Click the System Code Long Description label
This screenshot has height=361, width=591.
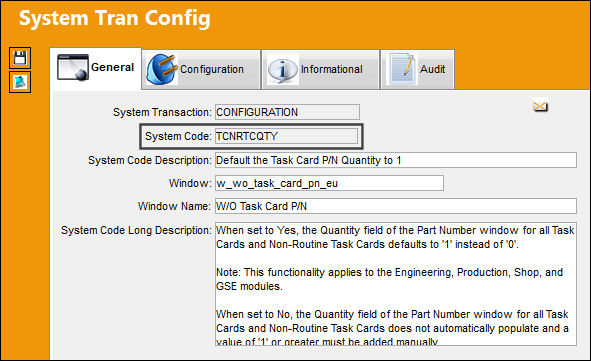136,230
